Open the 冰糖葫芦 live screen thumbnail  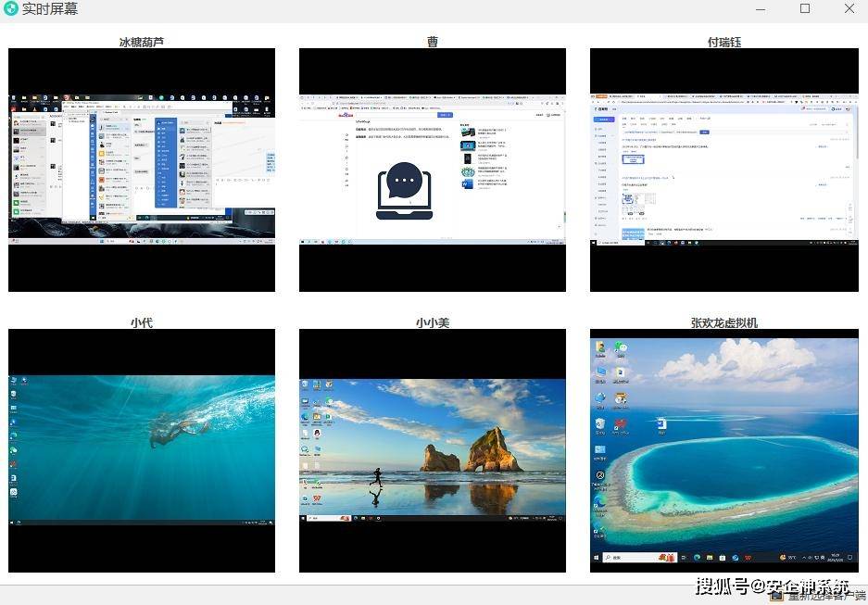(142, 170)
